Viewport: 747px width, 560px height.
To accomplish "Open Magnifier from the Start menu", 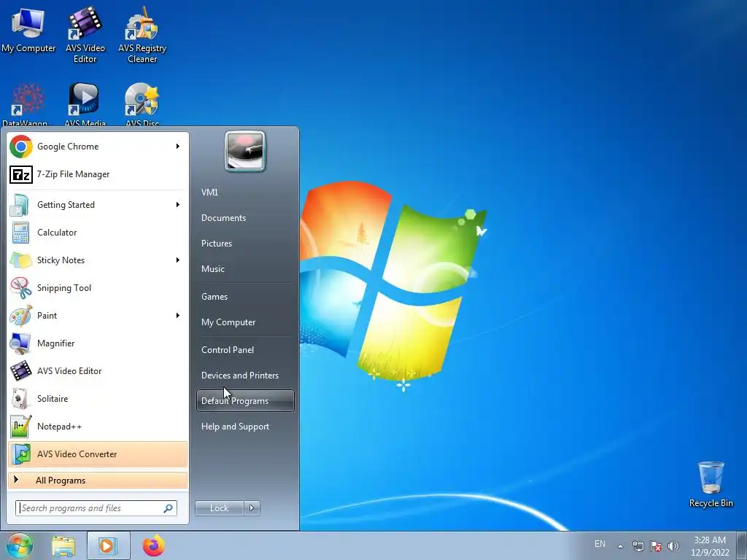I will click(x=98, y=343).
